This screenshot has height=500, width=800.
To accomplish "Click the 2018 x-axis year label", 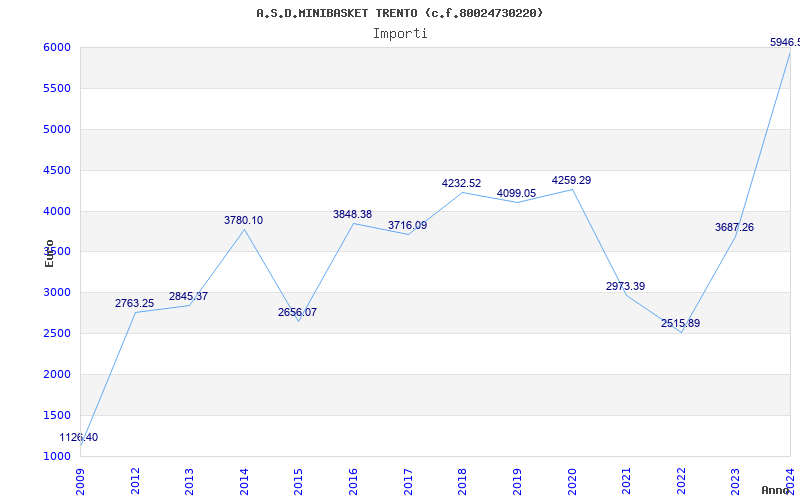I will coord(463,481).
